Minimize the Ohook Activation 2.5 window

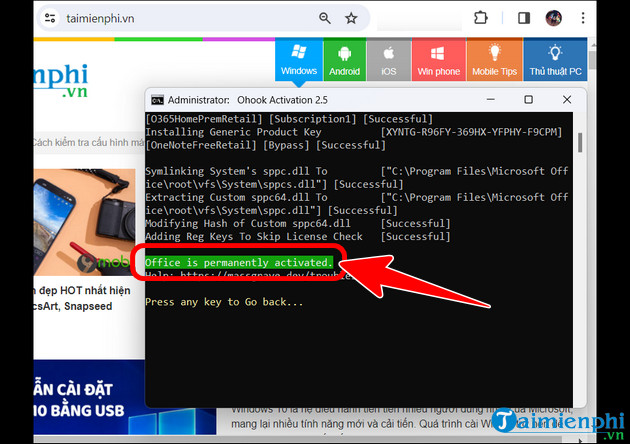491,100
